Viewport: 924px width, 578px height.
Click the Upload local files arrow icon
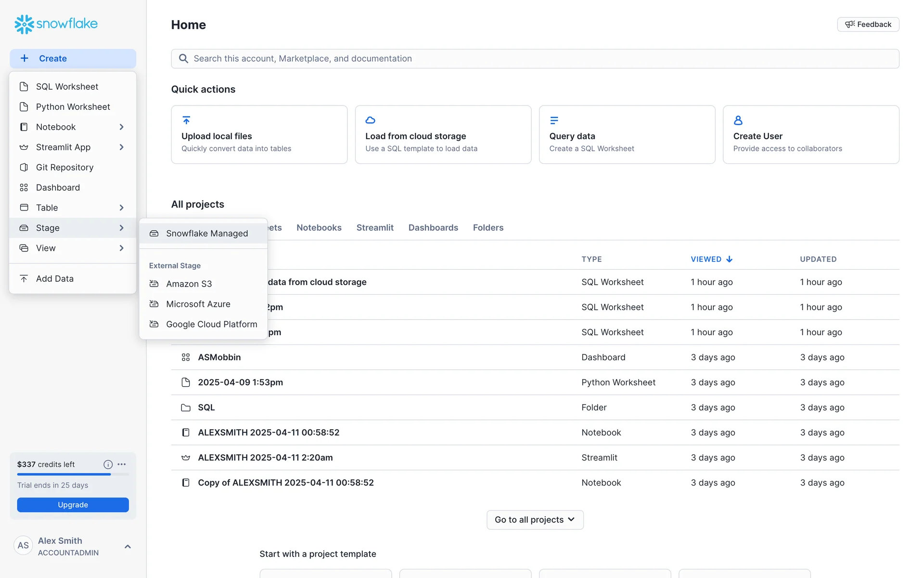[186, 120]
